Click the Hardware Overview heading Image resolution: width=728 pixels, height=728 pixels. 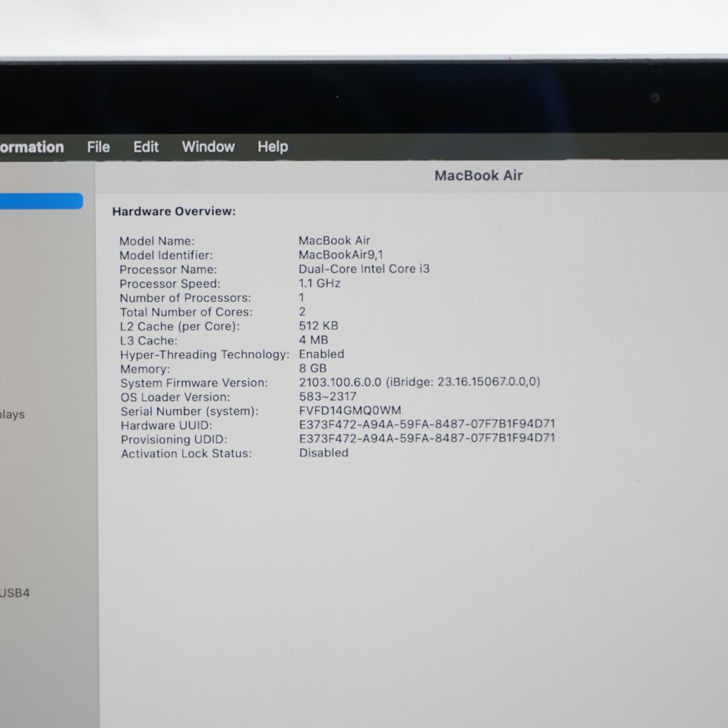tap(174, 211)
